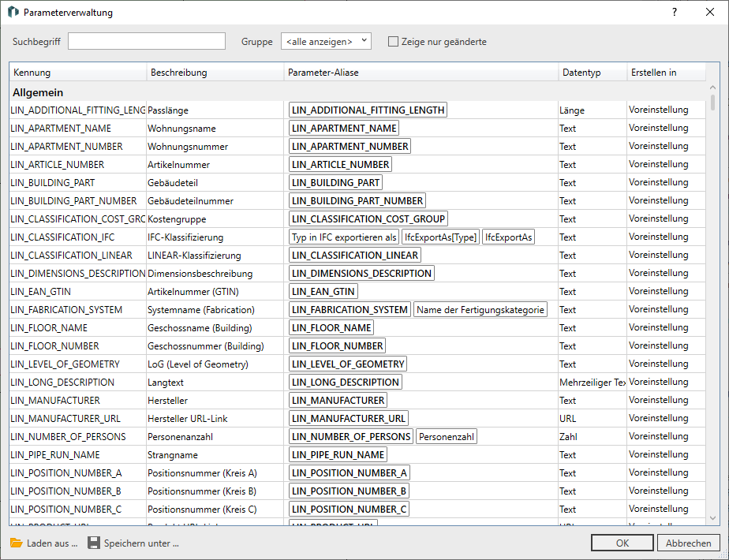This screenshot has height=560, width=729.
Task: Select the LIN_DIMENSIONS_DESCRIPTION alias tag
Action: [x=361, y=273]
